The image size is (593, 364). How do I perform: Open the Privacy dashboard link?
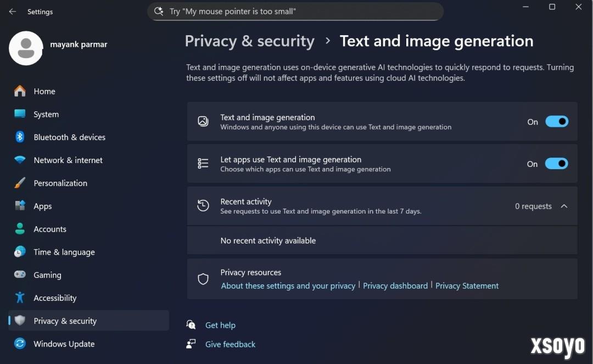(395, 286)
